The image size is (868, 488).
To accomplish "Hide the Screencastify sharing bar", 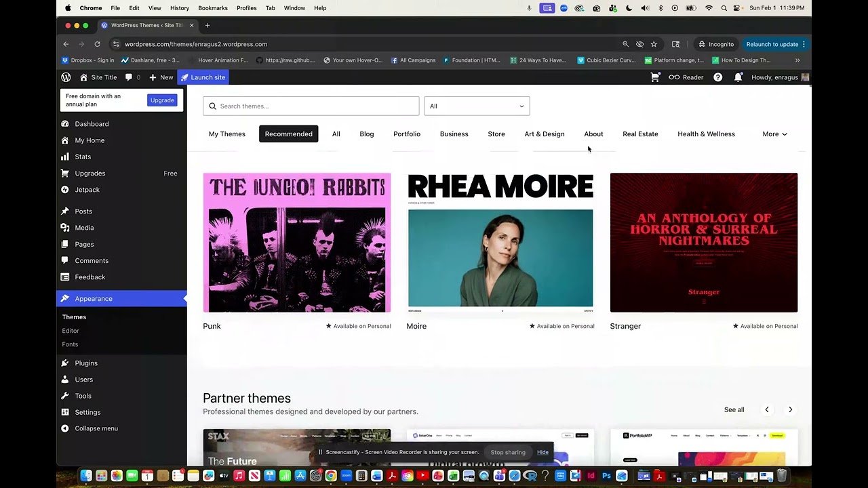I will (x=542, y=452).
